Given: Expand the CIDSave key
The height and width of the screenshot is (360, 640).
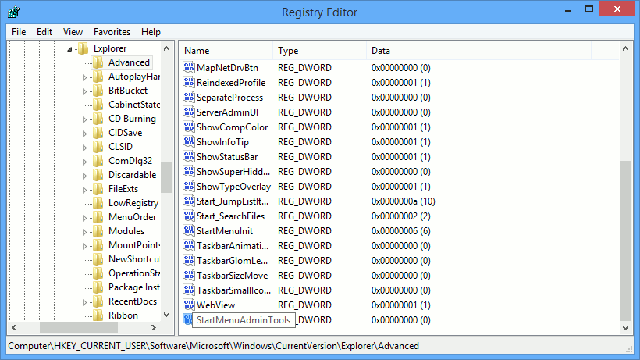Looking at the screenshot, I should 84,133.
